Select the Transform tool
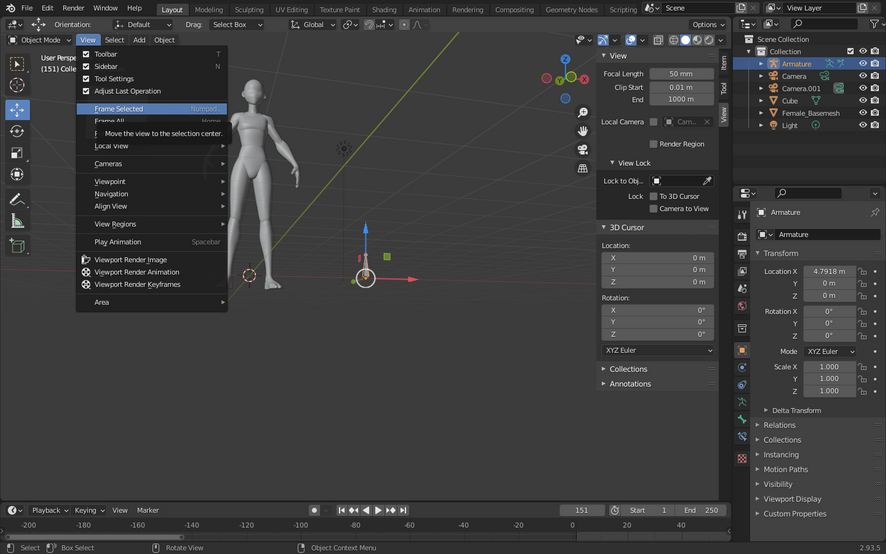The width and height of the screenshot is (886, 554). pos(17,174)
